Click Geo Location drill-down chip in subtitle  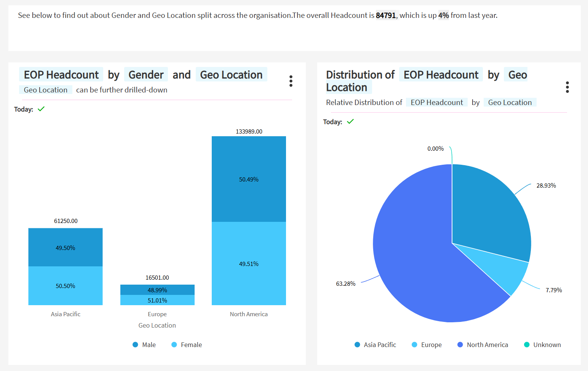(x=45, y=90)
